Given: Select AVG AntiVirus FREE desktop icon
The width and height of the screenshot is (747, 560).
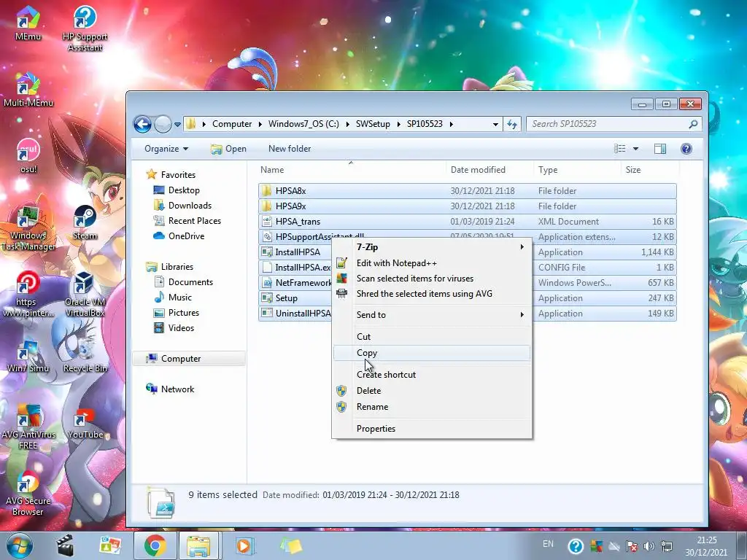Looking at the screenshot, I should (28, 427).
